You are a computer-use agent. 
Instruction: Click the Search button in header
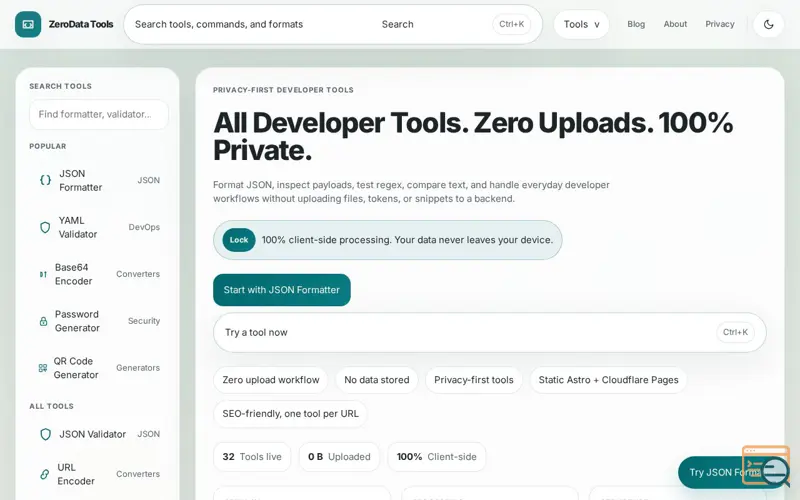(397, 24)
